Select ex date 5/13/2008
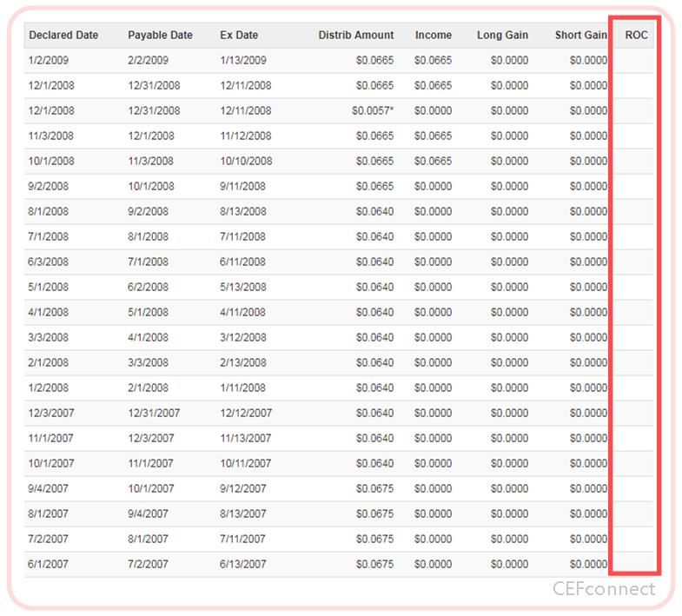This screenshot has height=616, width=682. click(242, 288)
